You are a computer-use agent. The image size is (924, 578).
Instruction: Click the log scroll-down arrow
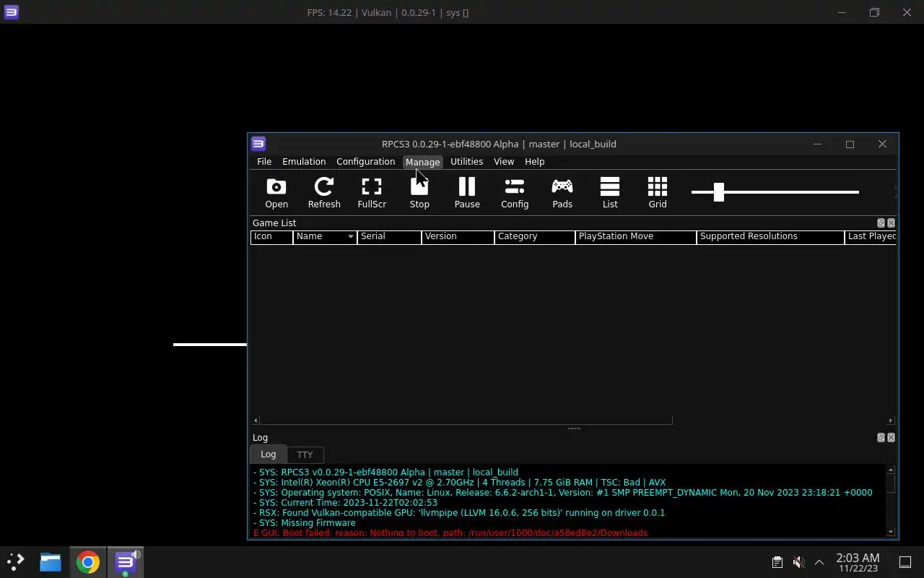point(891,532)
